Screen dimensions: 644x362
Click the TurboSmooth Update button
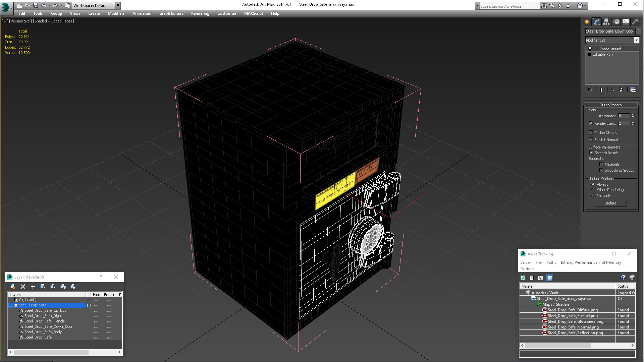pos(610,203)
